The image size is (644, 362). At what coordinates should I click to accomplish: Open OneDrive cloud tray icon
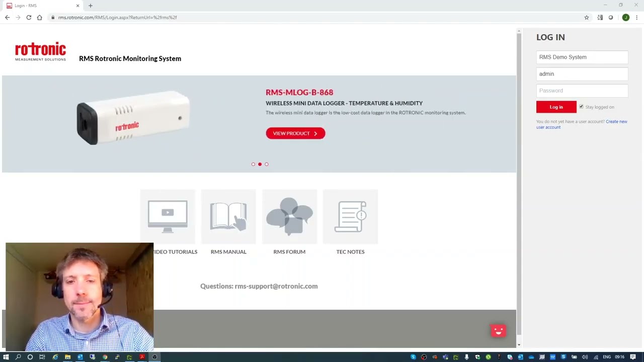pos(531,357)
